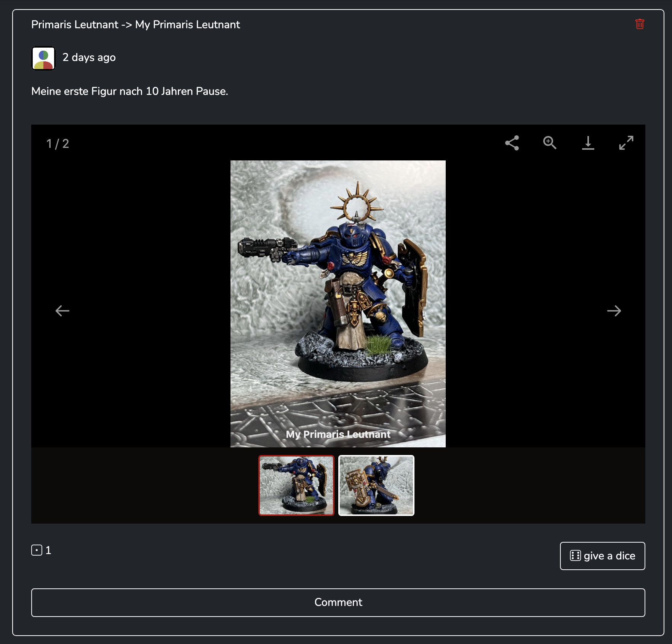Open the post title "Primaris Leutnant -> My Primaris Leutnant"

tap(136, 25)
